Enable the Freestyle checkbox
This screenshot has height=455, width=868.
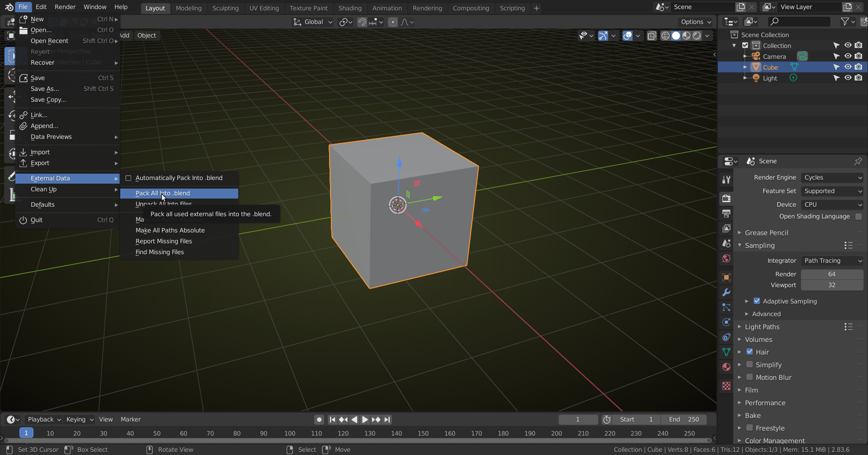[x=750, y=427]
